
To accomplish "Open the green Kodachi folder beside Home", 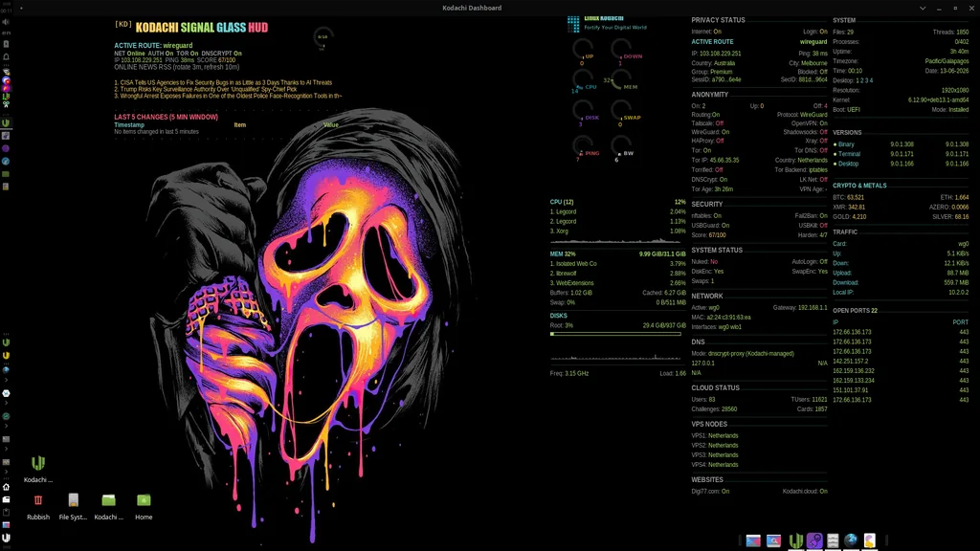I will 109,500.
